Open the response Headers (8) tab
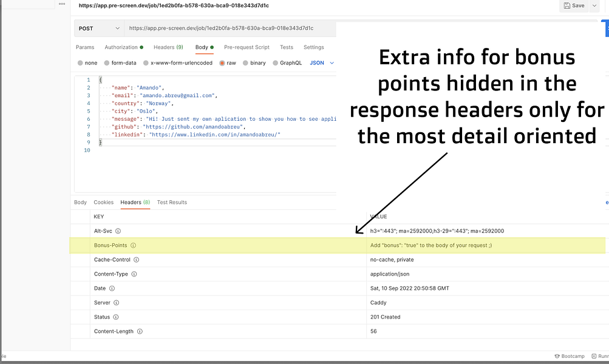Viewport: 609px width, 364px height. point(135,202)
